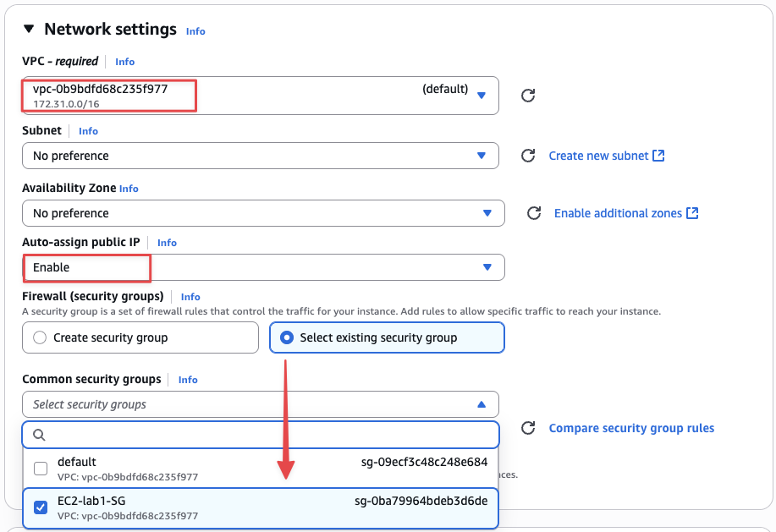The image size is (776, 532).
Task: Open Info link beside Auto-assign public IP
Action: click(x=167, y=243)
